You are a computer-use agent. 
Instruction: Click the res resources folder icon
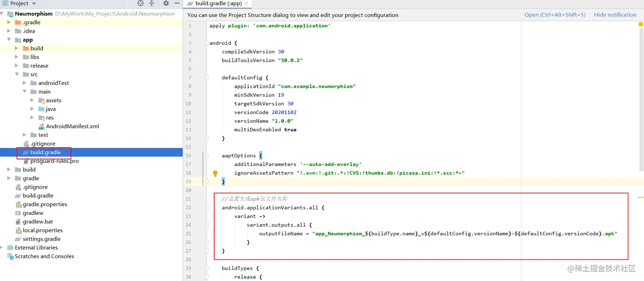pos(41,118)
